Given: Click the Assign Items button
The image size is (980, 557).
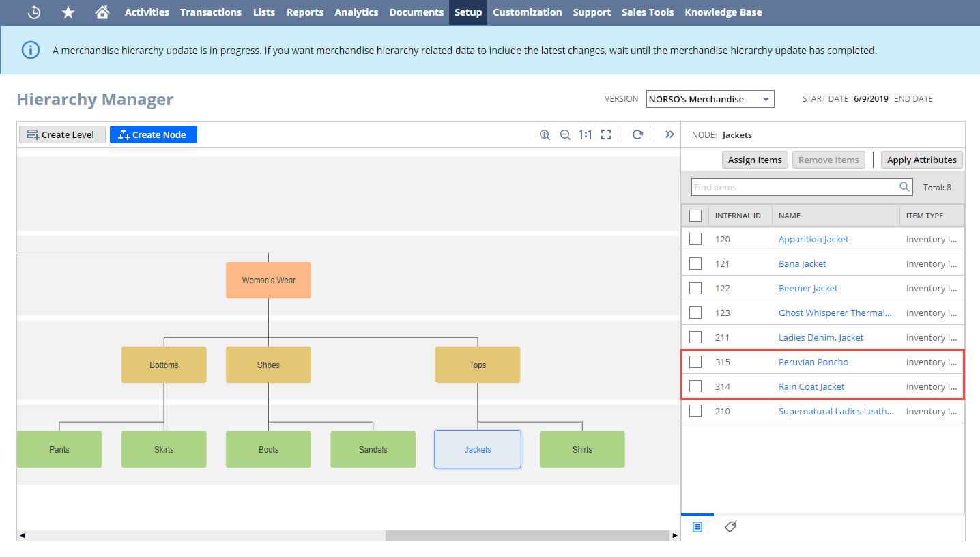Looking at the screenshot, I should click(755, 160).
